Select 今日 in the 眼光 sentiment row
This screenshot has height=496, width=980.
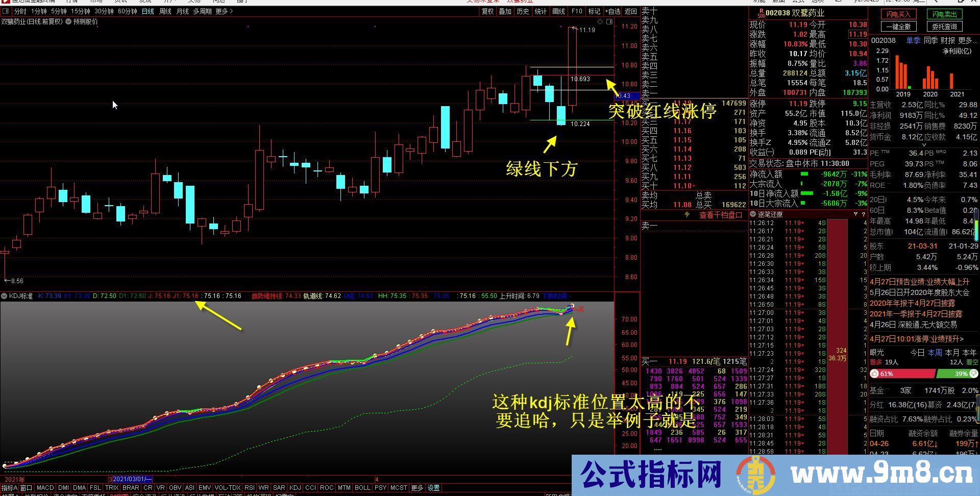(918, 353)
